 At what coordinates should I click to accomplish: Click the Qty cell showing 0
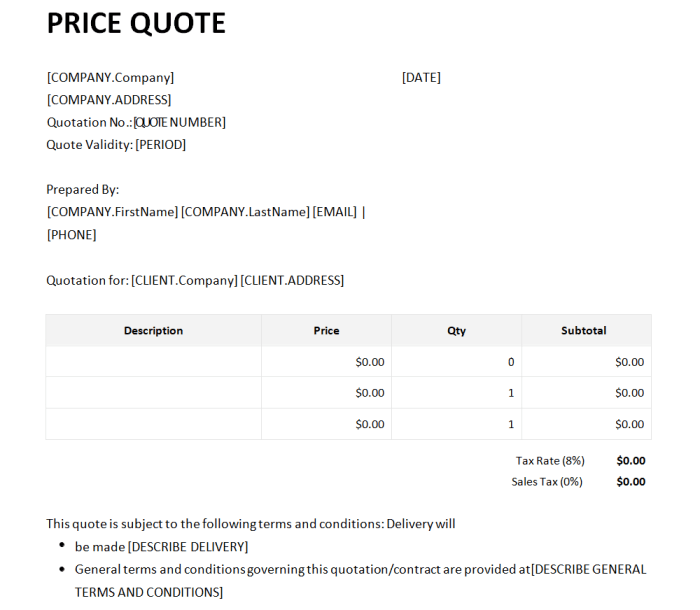510,362
